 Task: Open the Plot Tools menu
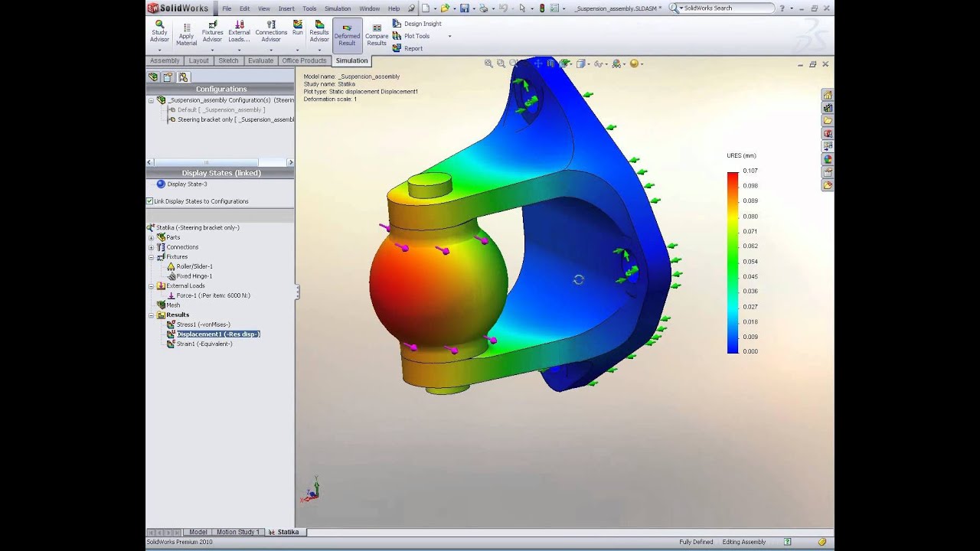(x=411, y=36)
